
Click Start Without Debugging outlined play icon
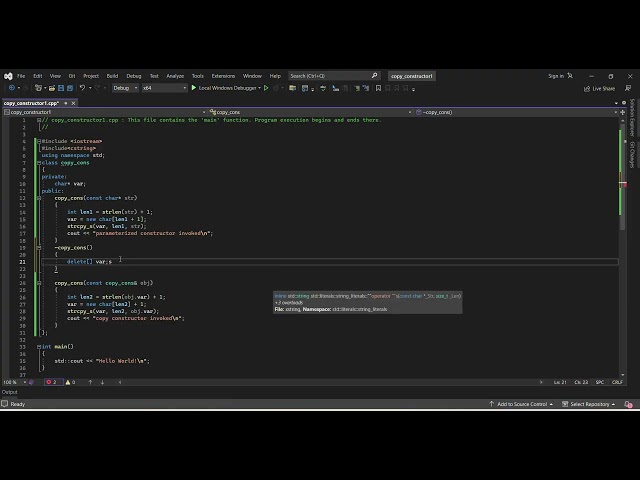pos(266,88)
